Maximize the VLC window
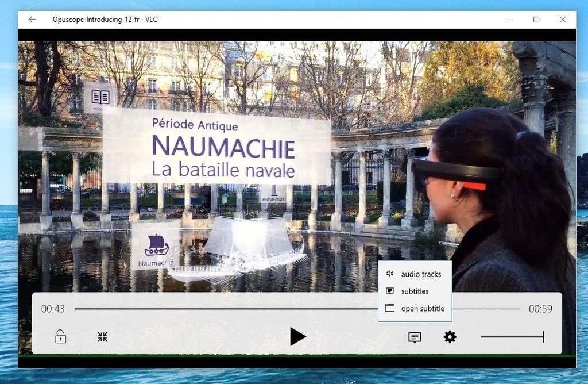This screenshot has height=384, width=588. 536,20
